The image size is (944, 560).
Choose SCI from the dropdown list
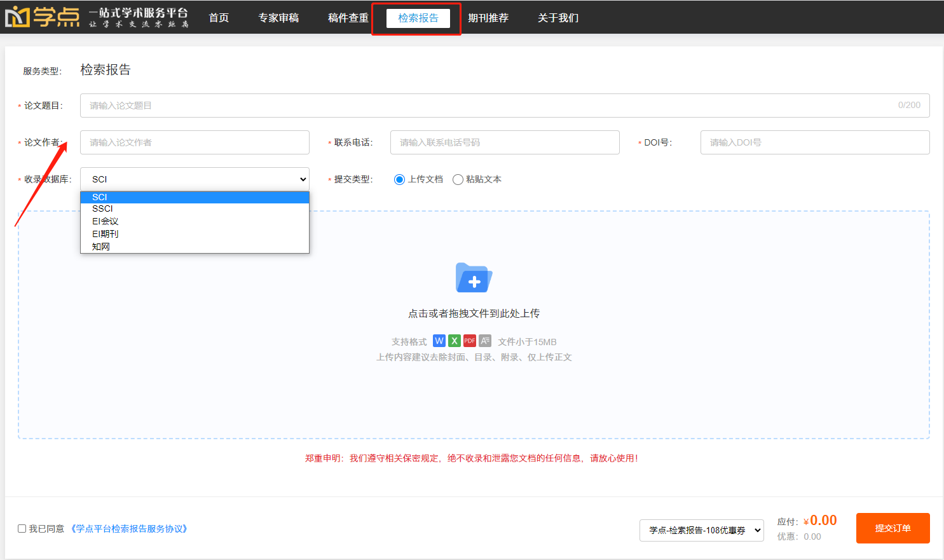click(195, 197)
